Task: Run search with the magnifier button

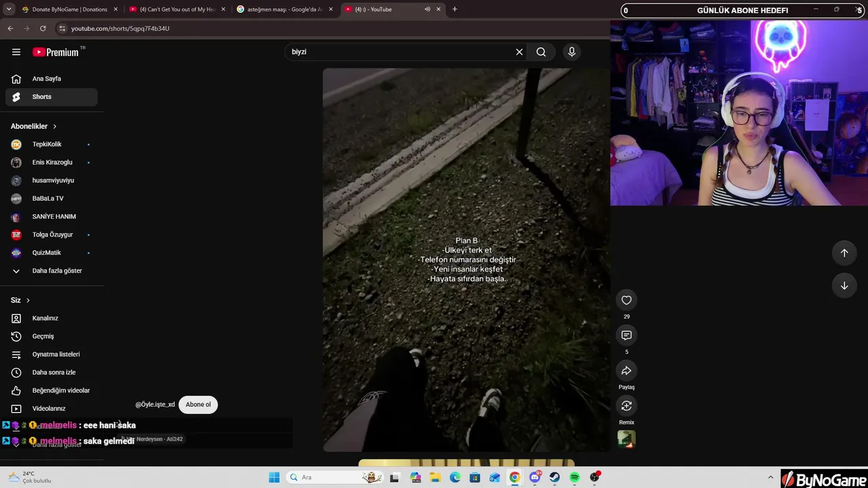Action: (541, 52)
